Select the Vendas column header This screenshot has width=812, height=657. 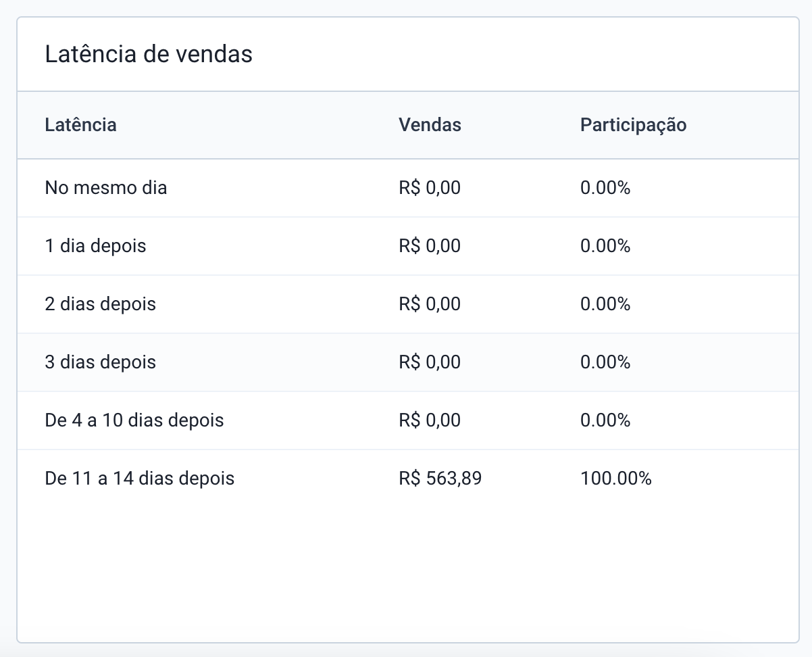coord(430,125)
